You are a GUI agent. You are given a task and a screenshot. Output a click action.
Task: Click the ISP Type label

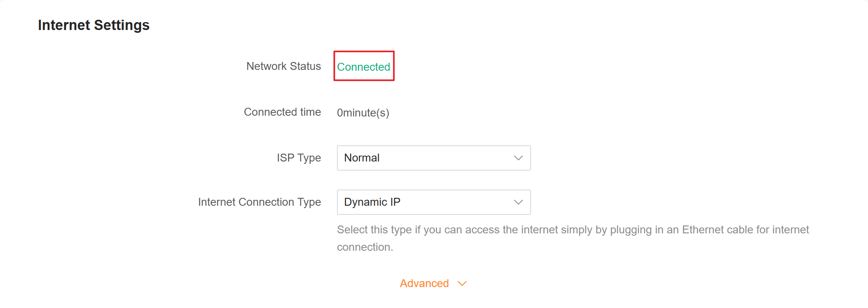pos(299,158)
